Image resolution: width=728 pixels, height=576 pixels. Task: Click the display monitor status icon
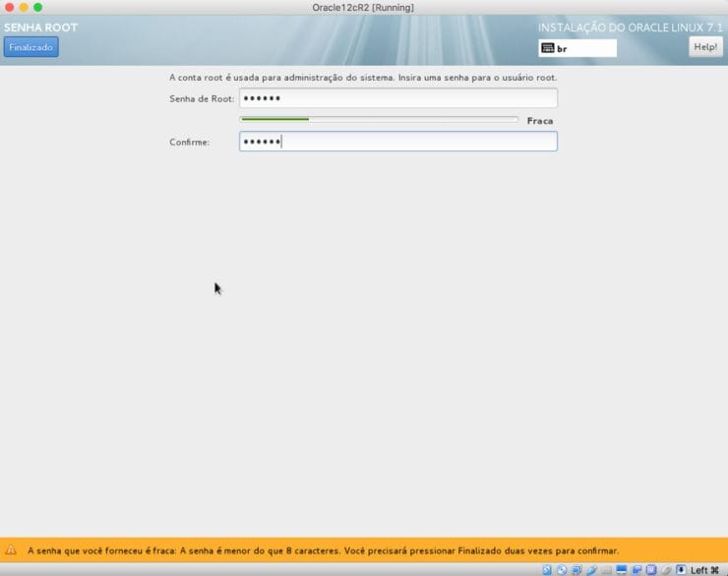click(621, 570)
